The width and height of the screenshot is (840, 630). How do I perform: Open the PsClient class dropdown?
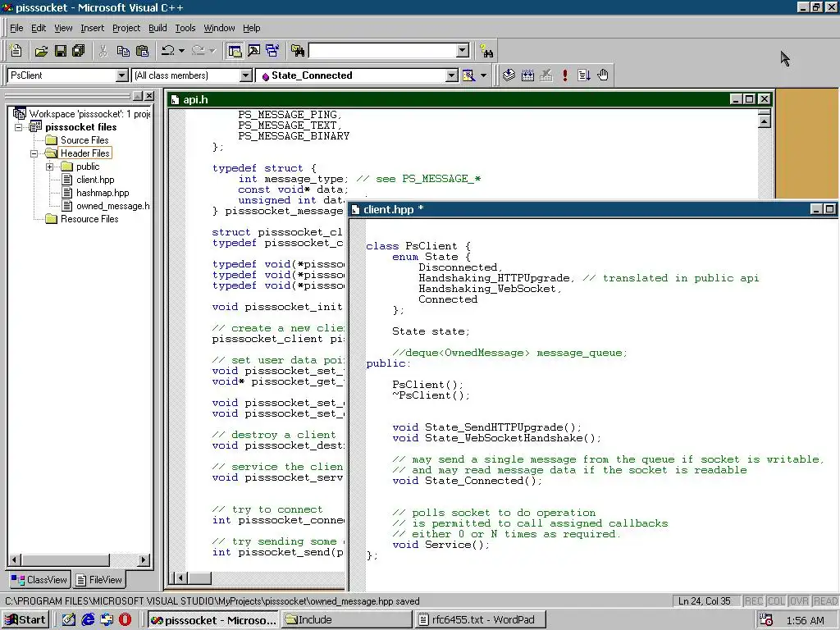tap(122, 75)
